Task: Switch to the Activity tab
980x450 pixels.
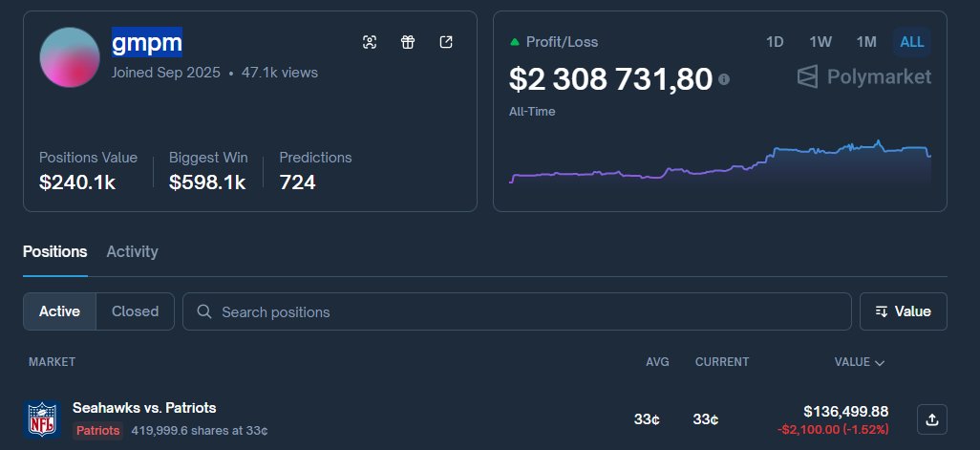Action: [x=132, y=251]
